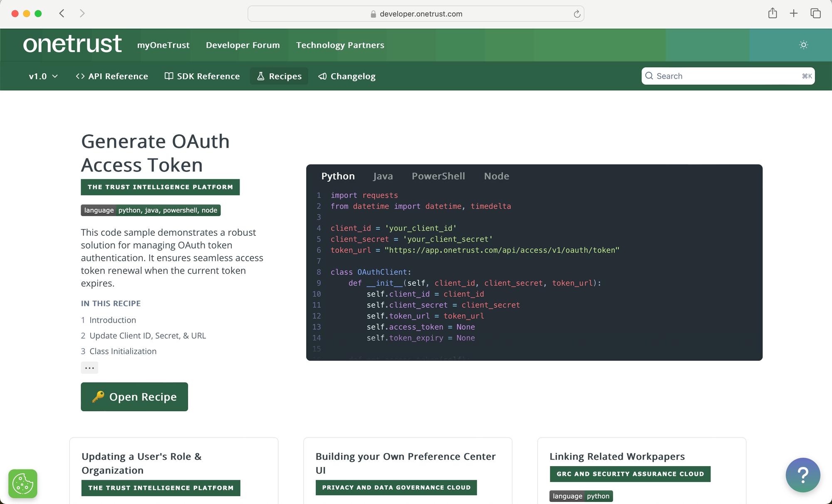
Task: Open the Developer Forum link
Action: point(243,45)
